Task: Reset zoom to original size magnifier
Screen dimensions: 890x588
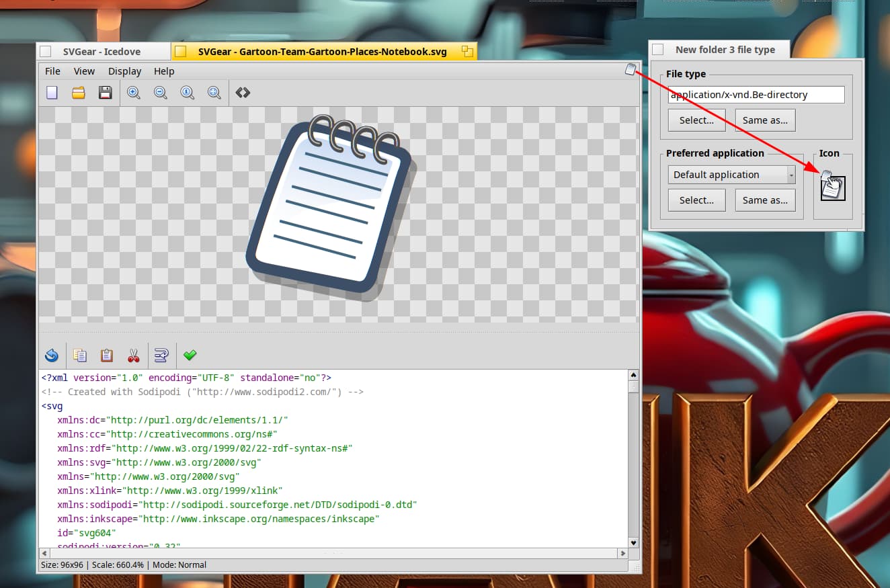Action: pyautogui.click(x=188, y=93)
